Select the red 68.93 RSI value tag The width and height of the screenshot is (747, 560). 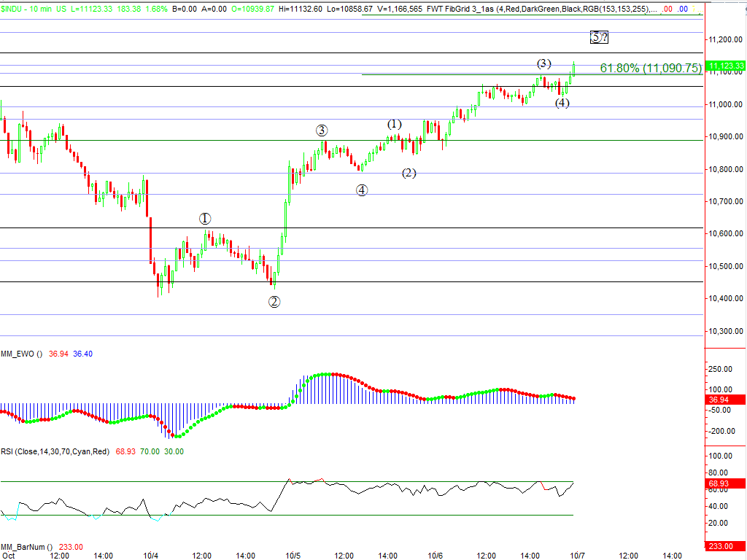[719, 483]
